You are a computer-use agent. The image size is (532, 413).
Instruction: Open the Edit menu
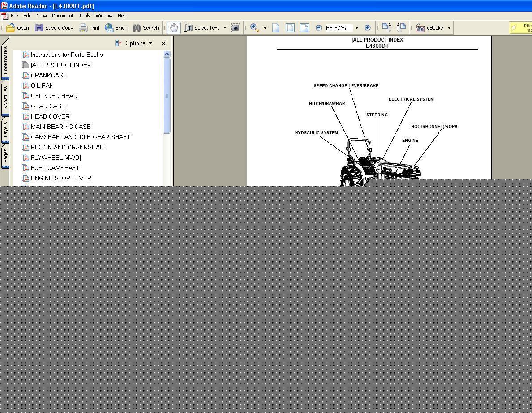(27, 16)
